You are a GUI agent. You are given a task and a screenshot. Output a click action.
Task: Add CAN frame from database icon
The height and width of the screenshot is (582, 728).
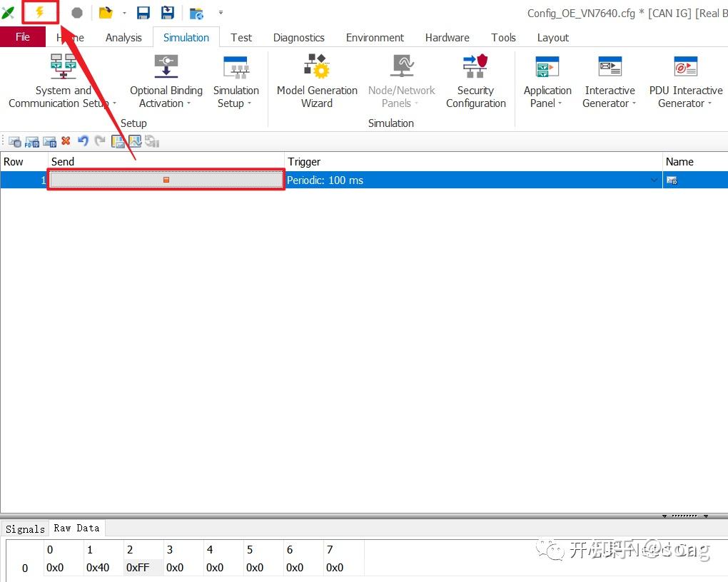tap(15, 141)
